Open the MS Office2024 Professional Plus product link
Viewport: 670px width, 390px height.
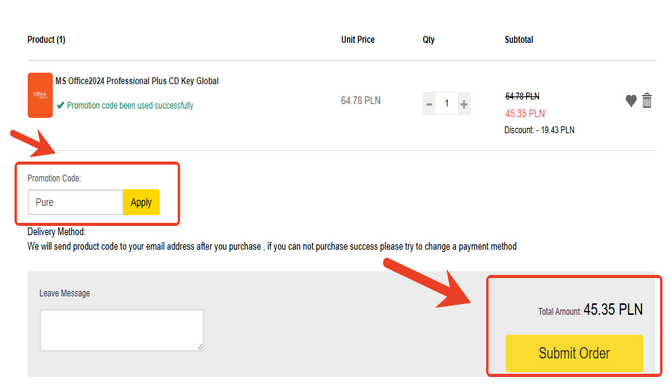click(137, 81)
